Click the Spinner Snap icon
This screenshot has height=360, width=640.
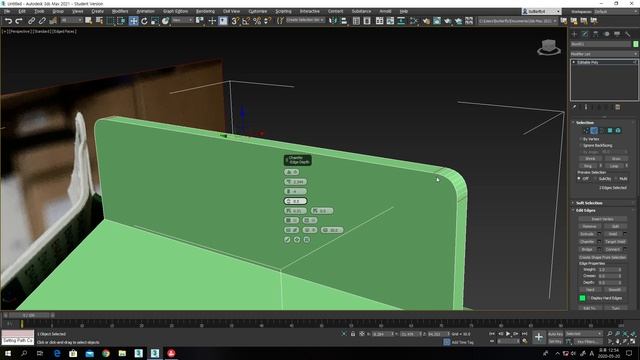(268, 20)
